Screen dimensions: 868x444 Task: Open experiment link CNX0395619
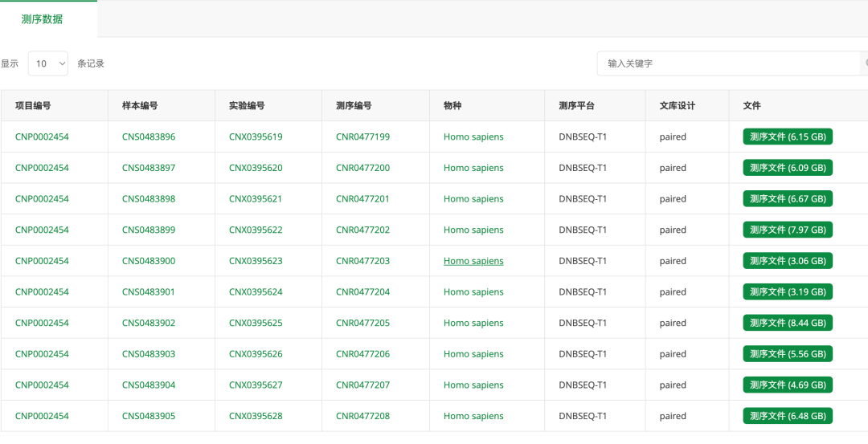pyautogui.click(x=256, y=136)
